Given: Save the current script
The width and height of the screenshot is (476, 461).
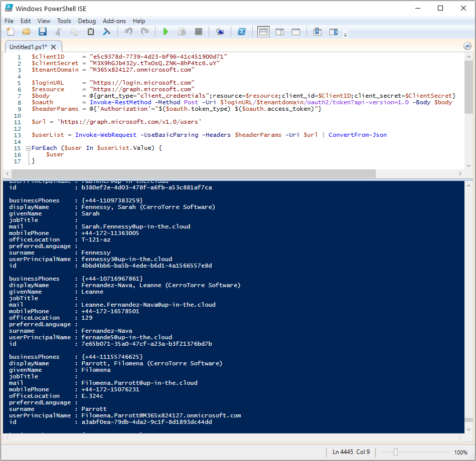Looking at the screenshot, I should (42, 31).
